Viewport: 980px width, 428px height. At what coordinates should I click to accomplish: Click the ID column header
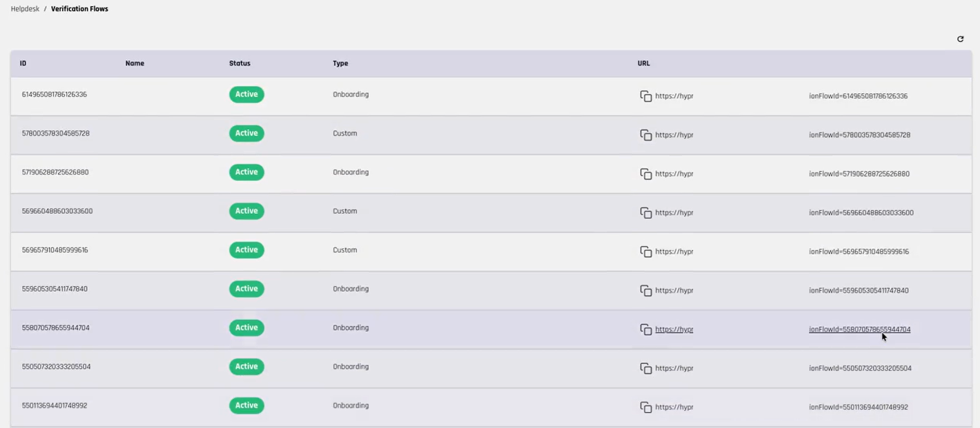pyautogui.click(x=23, y=63)
